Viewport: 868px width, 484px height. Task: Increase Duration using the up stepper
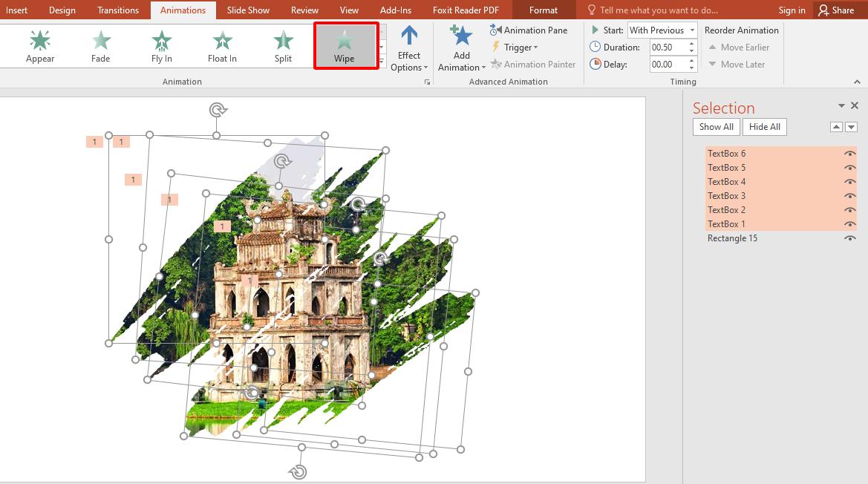(x=691, y=43)
